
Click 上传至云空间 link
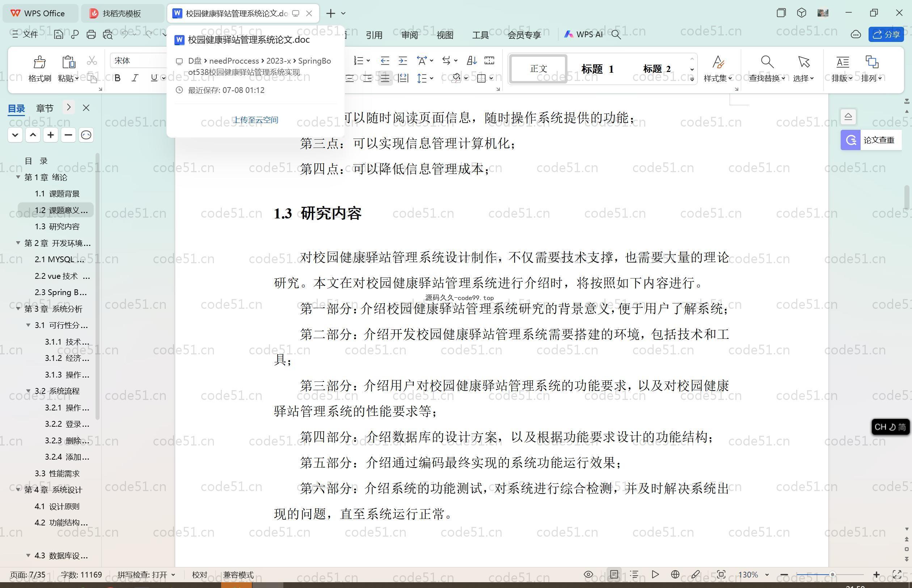(x=256, y=120)
